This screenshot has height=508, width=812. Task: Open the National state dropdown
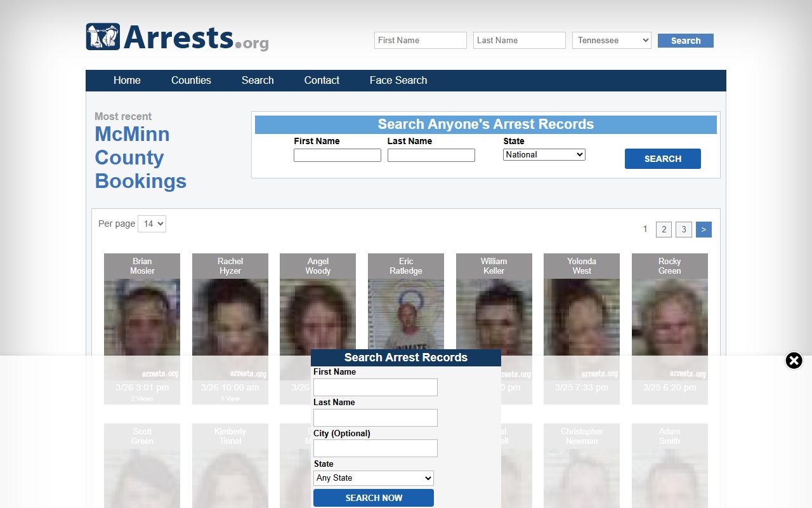pos(544,154)
